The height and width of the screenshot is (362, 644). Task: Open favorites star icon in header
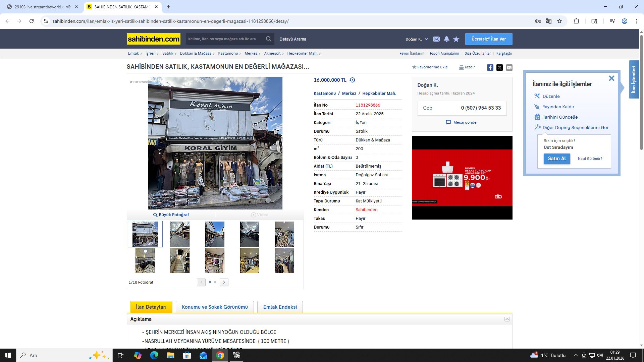[x=456, y=39]
